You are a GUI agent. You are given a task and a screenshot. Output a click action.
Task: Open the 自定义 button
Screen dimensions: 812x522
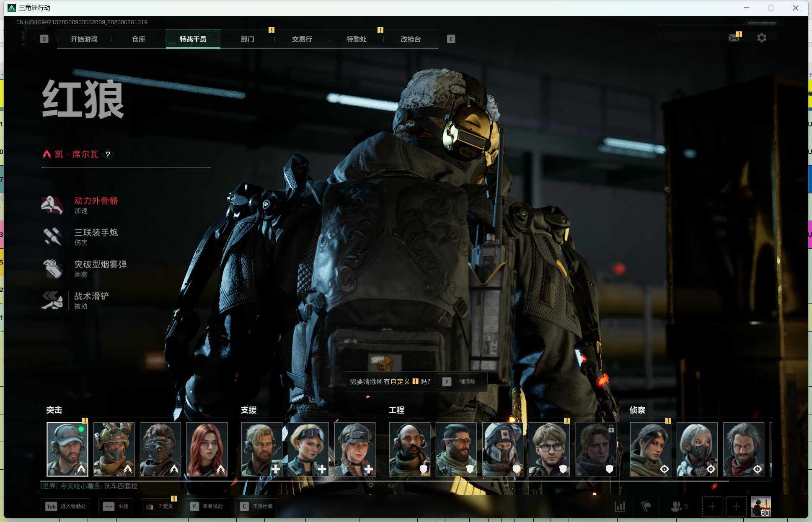tap(159, 507)
